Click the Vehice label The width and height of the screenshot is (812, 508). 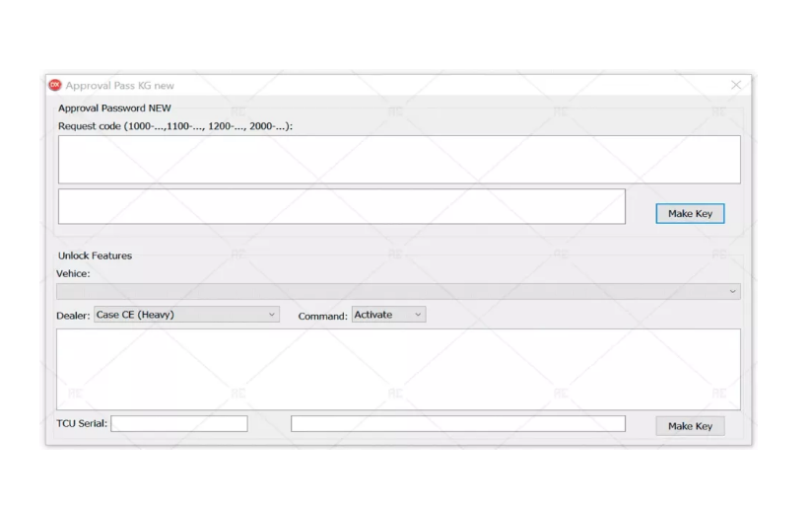point(73,273)
